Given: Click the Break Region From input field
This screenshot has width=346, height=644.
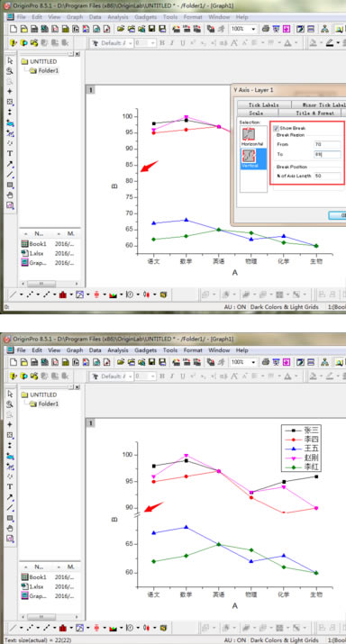Looking at the screenshot, I should (327, 144).
